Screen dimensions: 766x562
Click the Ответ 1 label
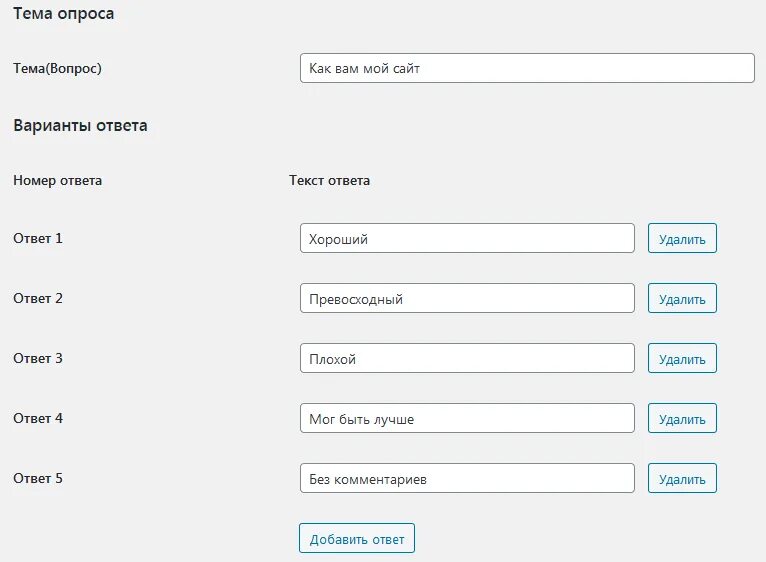click(x=38, y=238)
